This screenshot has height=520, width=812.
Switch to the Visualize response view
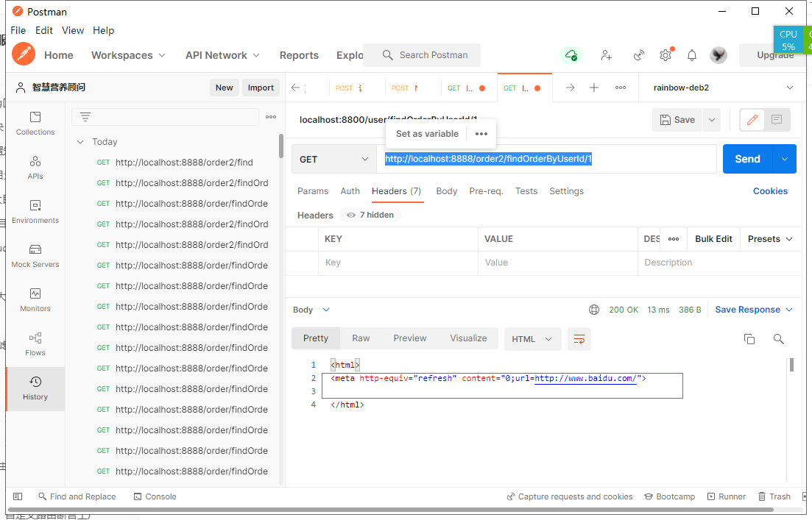pos(468,338)
